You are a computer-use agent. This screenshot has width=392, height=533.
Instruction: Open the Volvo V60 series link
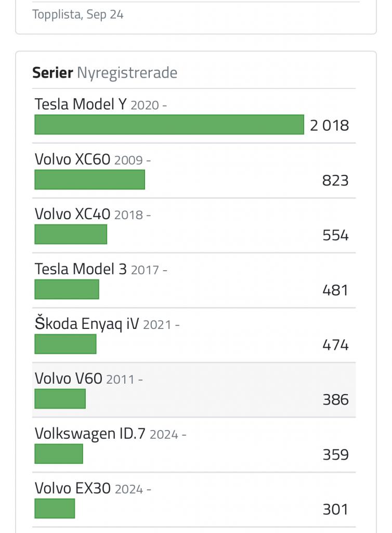68,378
